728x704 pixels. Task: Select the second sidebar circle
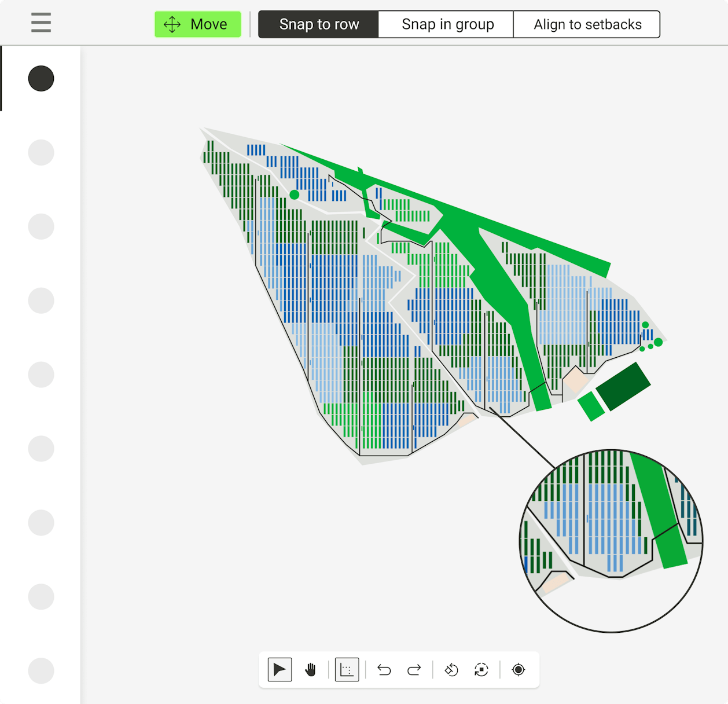pyautogui.click(x=41, y=153)
